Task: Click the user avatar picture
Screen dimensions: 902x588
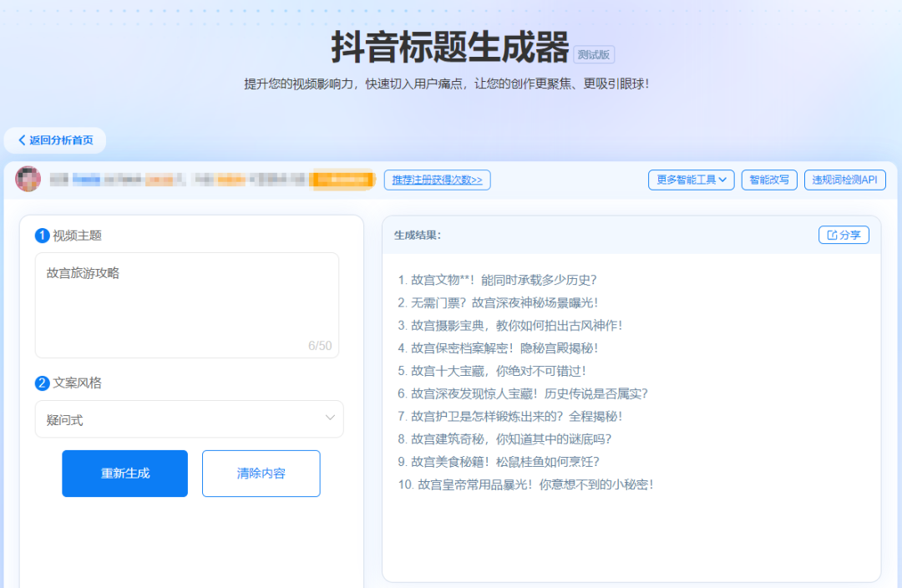Action: tap(28, 179)
